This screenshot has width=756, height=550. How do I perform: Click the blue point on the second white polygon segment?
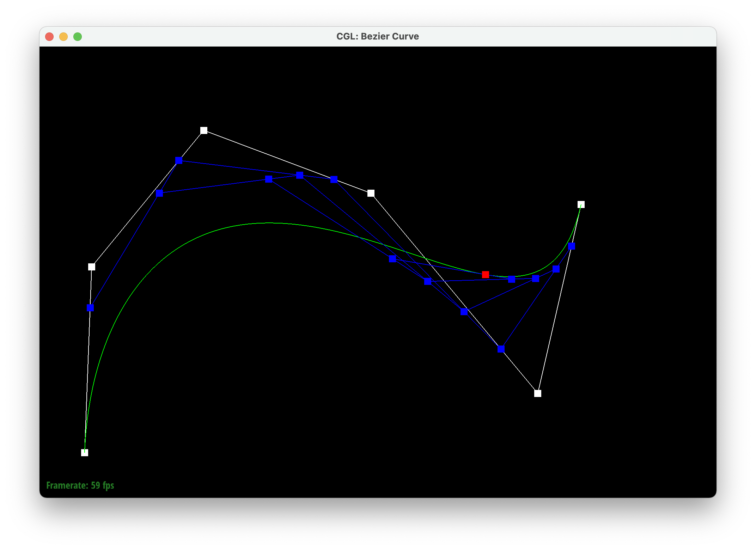(179, 161)
